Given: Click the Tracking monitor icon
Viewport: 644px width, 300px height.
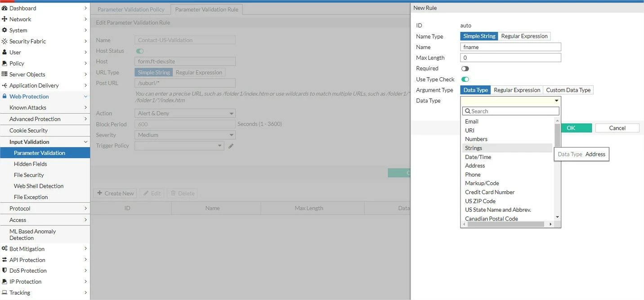Looking at the screenshot, I should (x=4, y=292).
